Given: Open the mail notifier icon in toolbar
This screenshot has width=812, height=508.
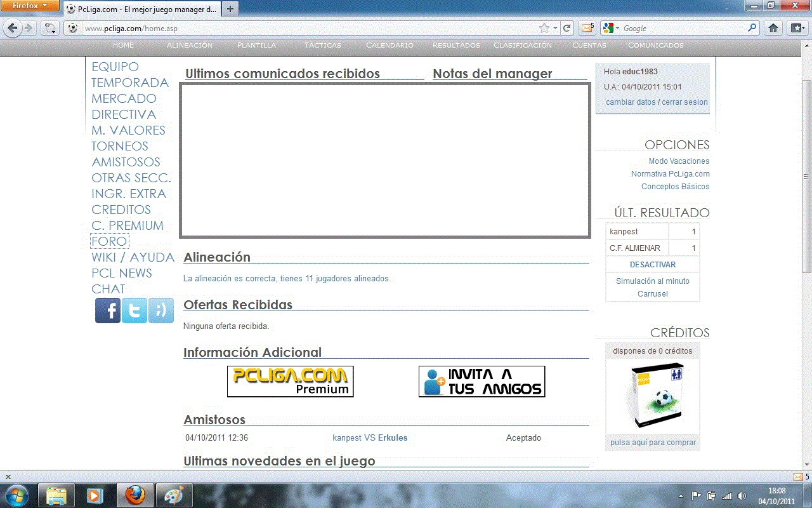Looking at the screenshot, I should [x=587, y=28].
